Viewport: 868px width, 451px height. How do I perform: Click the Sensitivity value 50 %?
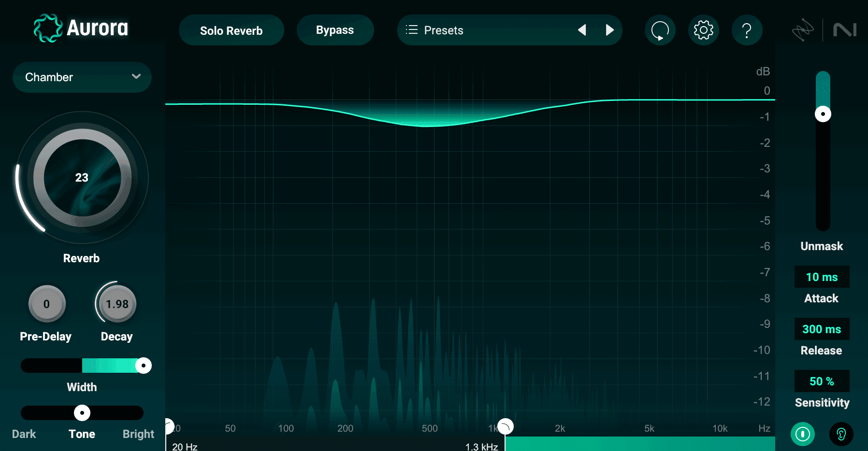[x=822, y=381]
